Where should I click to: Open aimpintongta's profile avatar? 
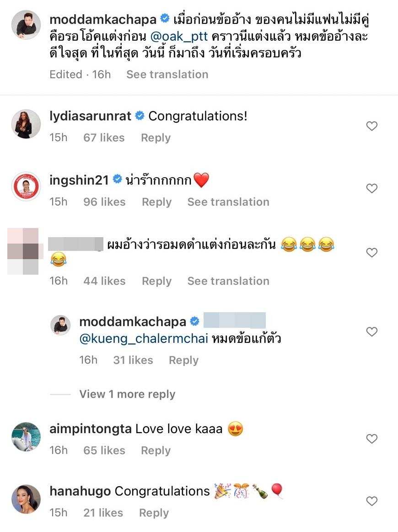pyautogui.click(x=26, y=437)
